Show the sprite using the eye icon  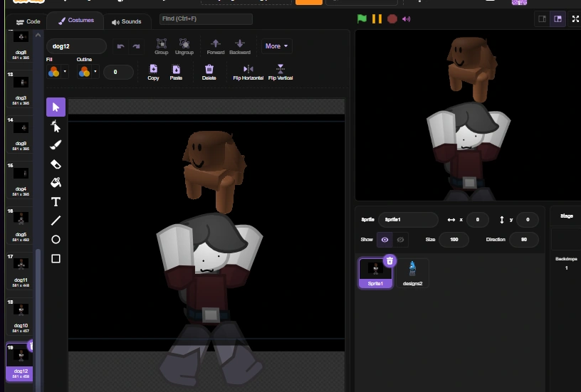(x=384, y=240)
